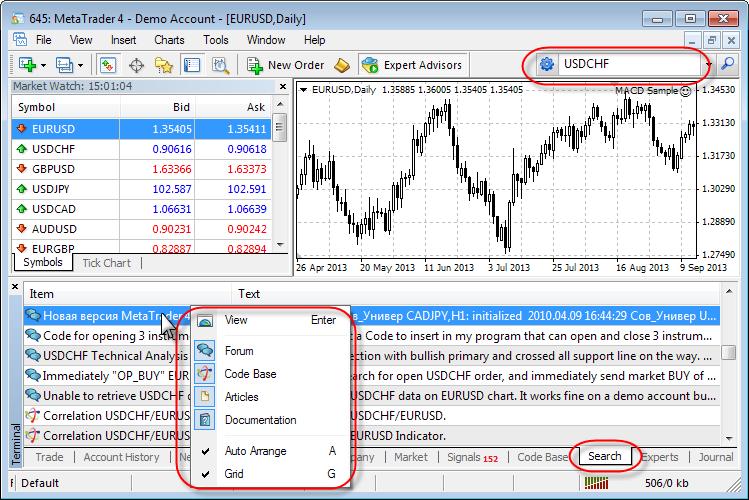Image resolution: width=749 pixels, height=500 pixels.
Task: Open the Profiles dropdown arrow
Action: click(80, 65)
